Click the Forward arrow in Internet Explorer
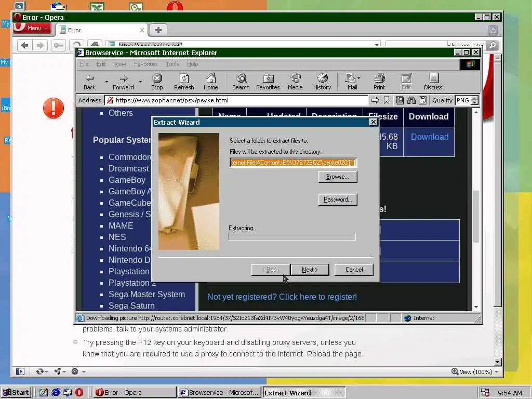Image resolution: width=532 pixels, height=399 pixels. 123,82
